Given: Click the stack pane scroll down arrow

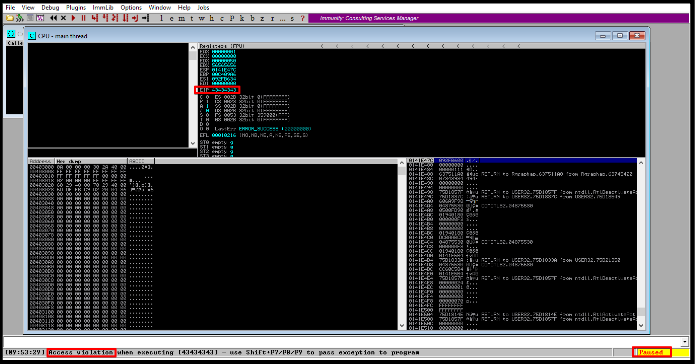Looking at the screenshot, I should (641, 326).
